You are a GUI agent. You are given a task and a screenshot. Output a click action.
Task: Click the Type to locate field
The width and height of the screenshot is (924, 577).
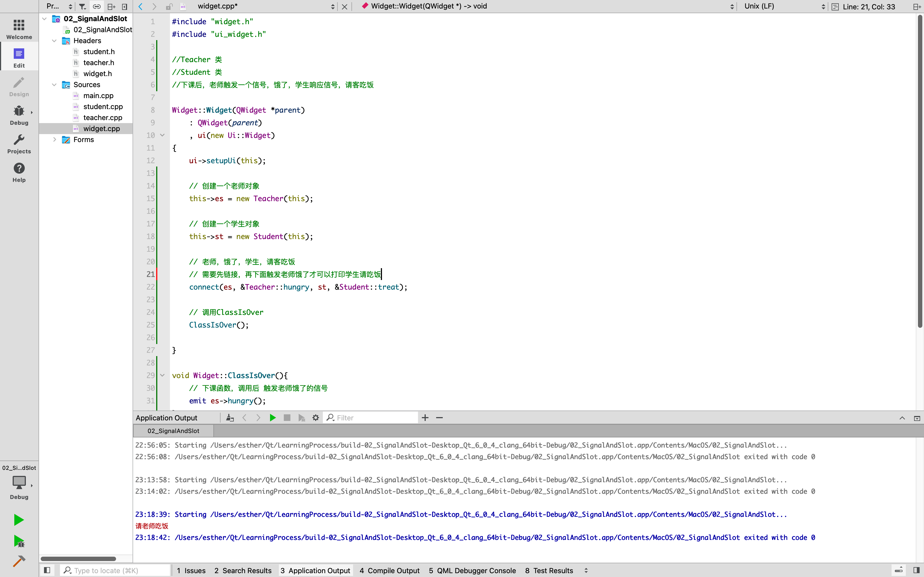tap(115, 570)
